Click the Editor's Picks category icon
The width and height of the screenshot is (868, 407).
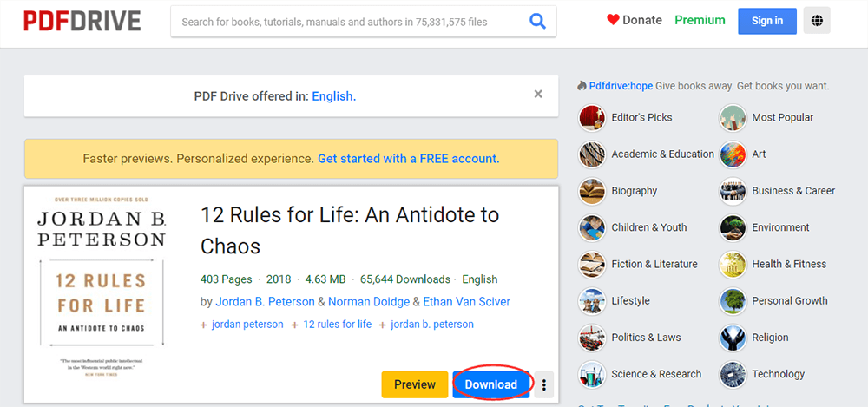pyautogui.click(x=592, y=118)
